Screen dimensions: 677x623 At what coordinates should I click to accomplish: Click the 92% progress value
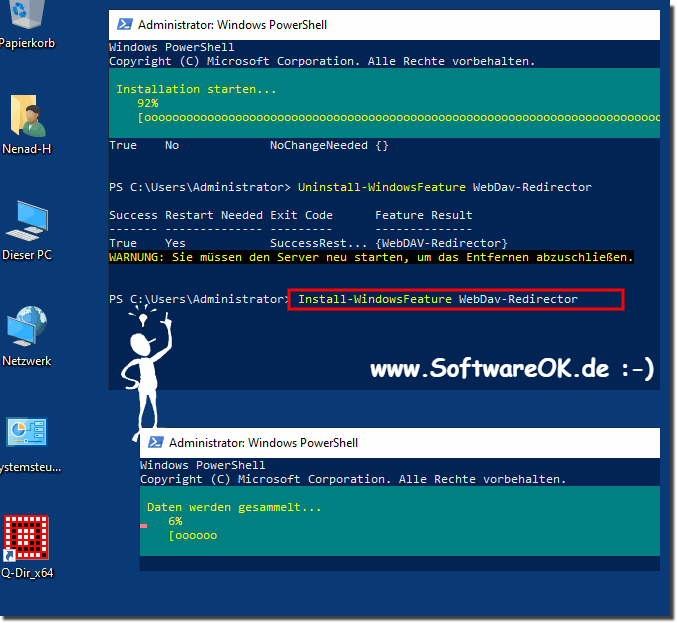point(148,103)
